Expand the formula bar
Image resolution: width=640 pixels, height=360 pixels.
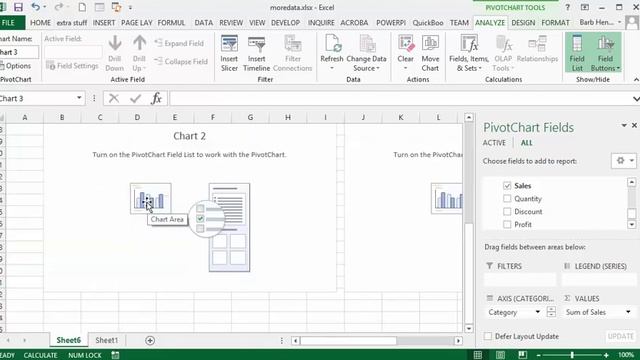click(x=636, y=99)
